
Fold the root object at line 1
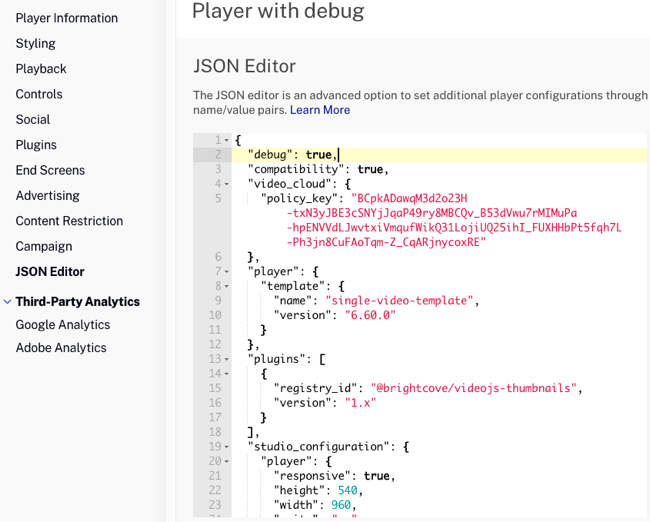(227, 140)
